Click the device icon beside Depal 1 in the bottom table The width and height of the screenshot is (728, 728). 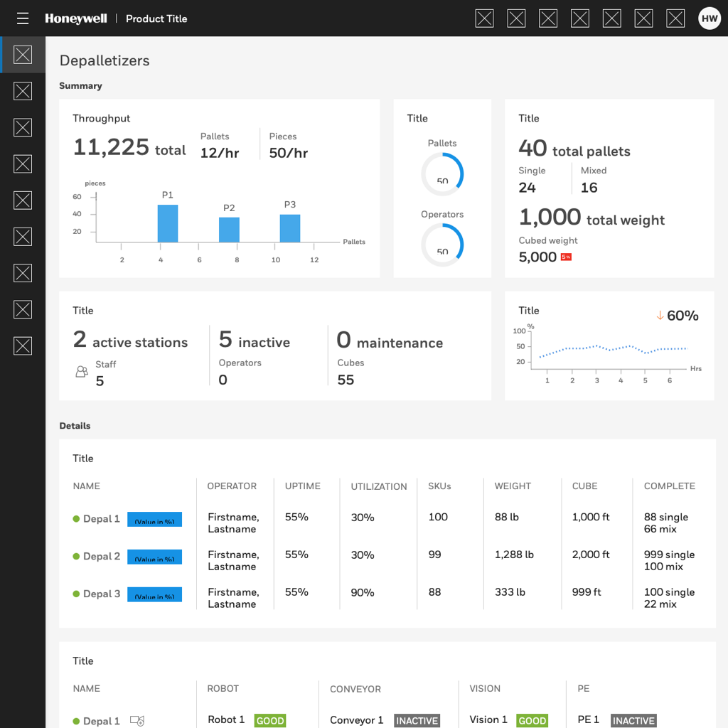point(137,721)
